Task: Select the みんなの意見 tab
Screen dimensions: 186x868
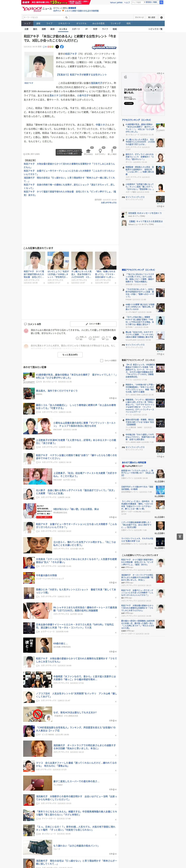Action: click(x=98, y=23)
